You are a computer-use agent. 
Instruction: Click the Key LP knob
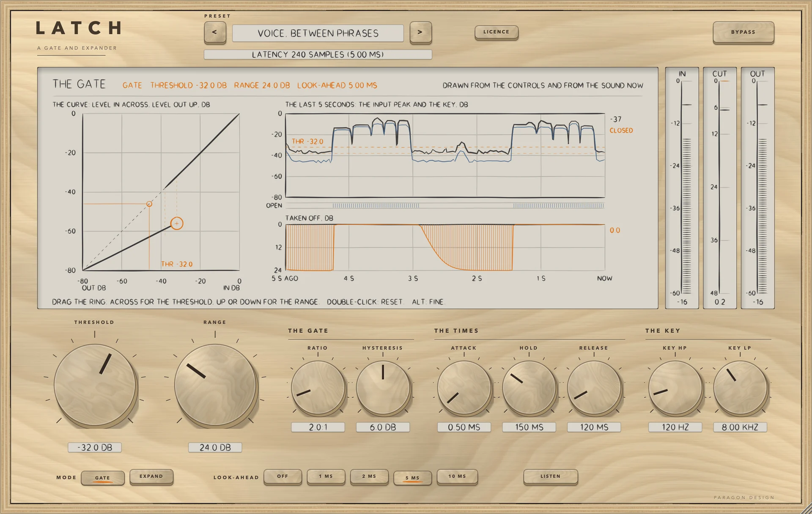(x=741, y=388)
